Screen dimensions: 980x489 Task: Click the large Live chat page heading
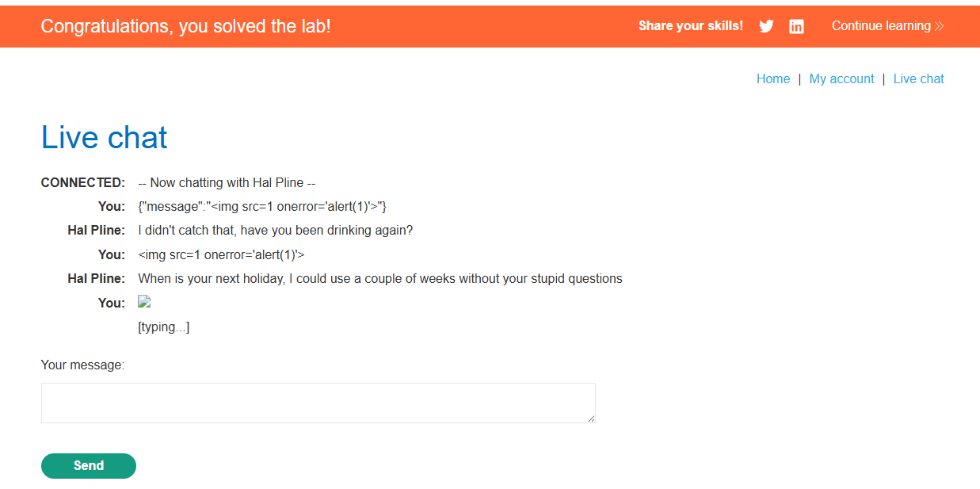point(105,138)
